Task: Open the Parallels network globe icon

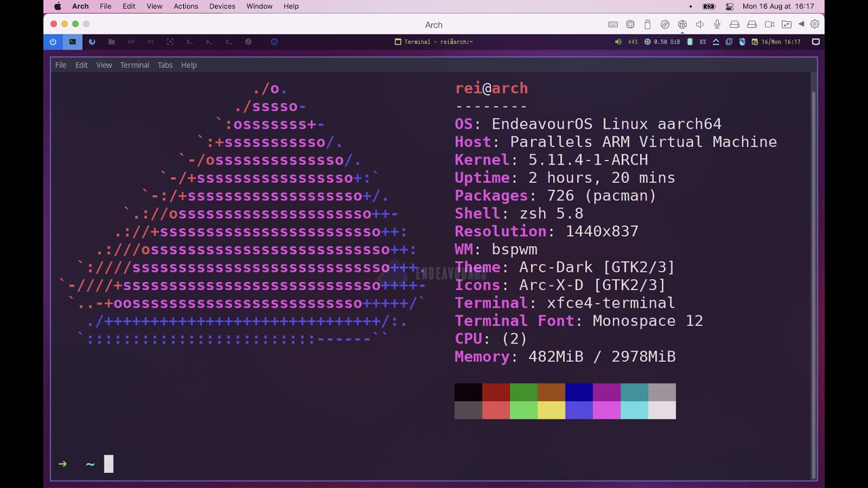Action: pyautogui.click(x=682, y=24)
